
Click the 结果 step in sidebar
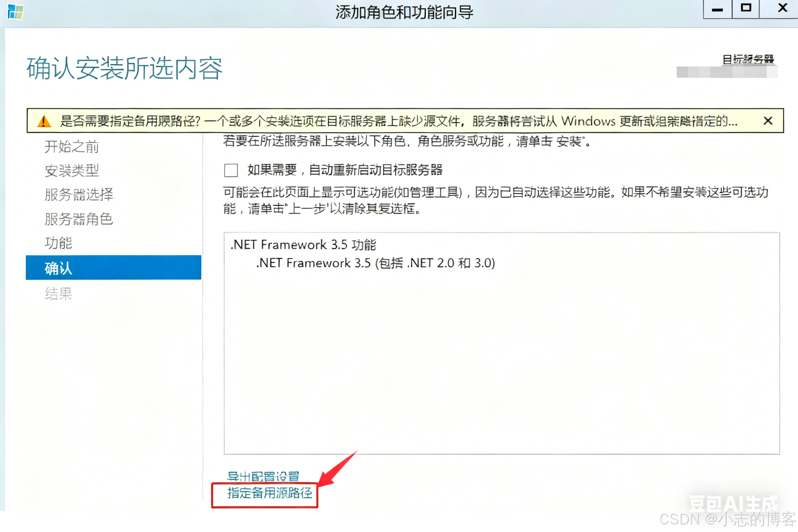pyautogui.click(x=58, y=293)
